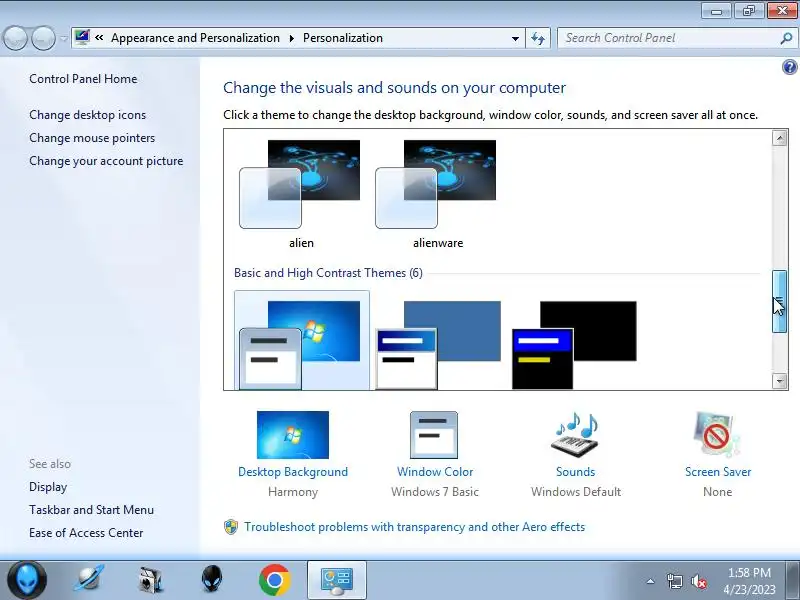Select the alien theme
The image size is (800, 600).
[301, 194]
